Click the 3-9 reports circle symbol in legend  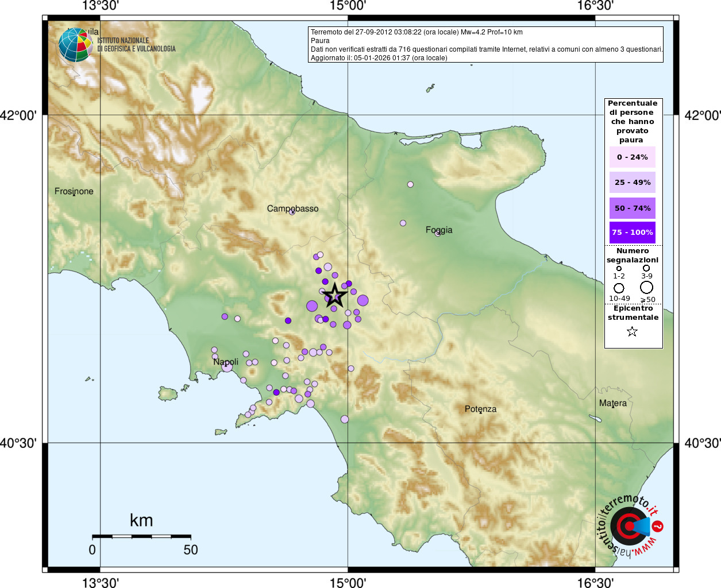tap(646, 268)
